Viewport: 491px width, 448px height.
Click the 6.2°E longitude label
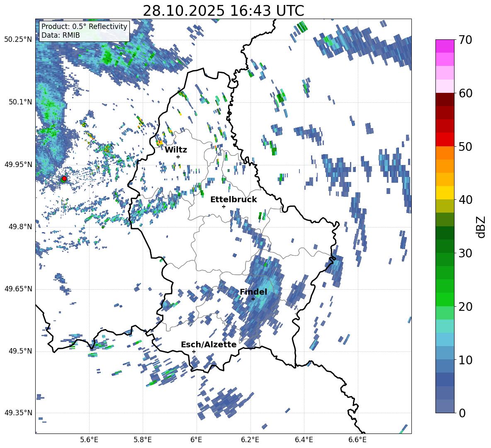click(x=250, y=440)
